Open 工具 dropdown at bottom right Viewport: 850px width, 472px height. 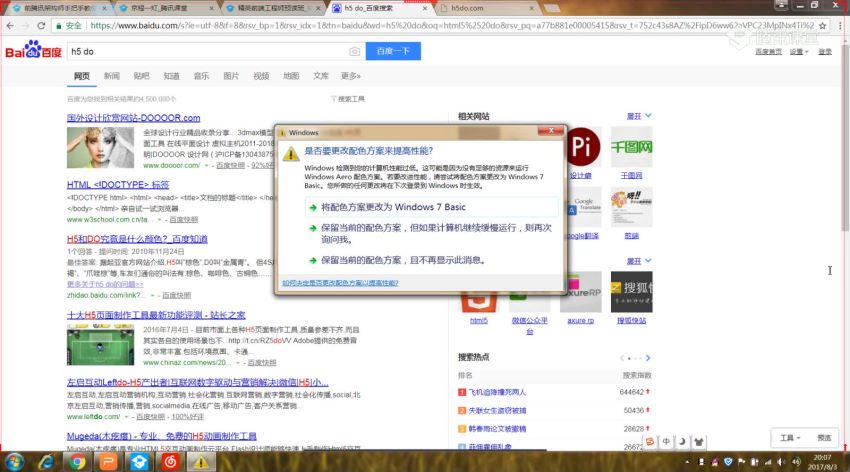tap(790, 438)
